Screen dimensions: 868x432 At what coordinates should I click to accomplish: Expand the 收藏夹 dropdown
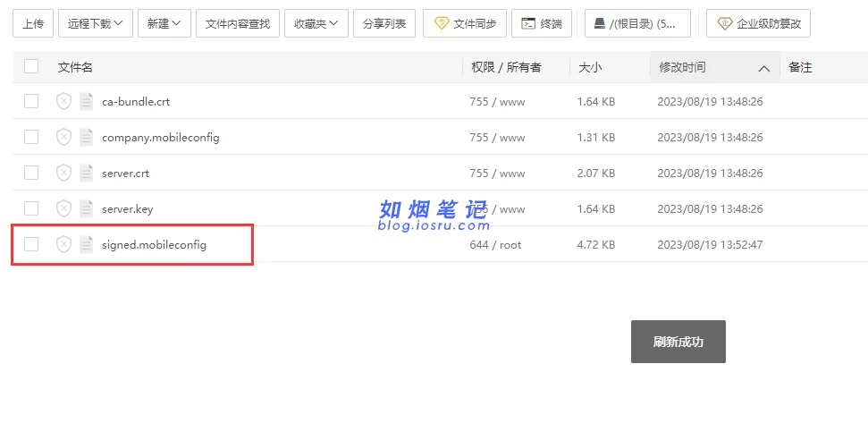(x=316, y=23)
